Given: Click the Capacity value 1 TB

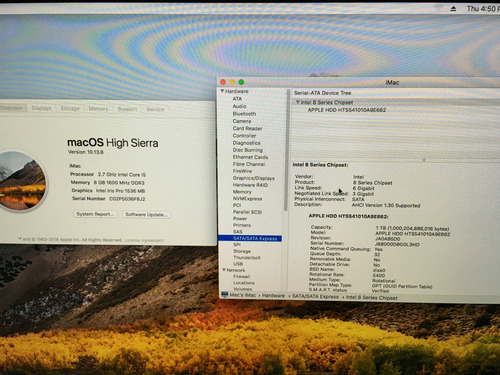Looking at the screenshot, I should [412, 229].
